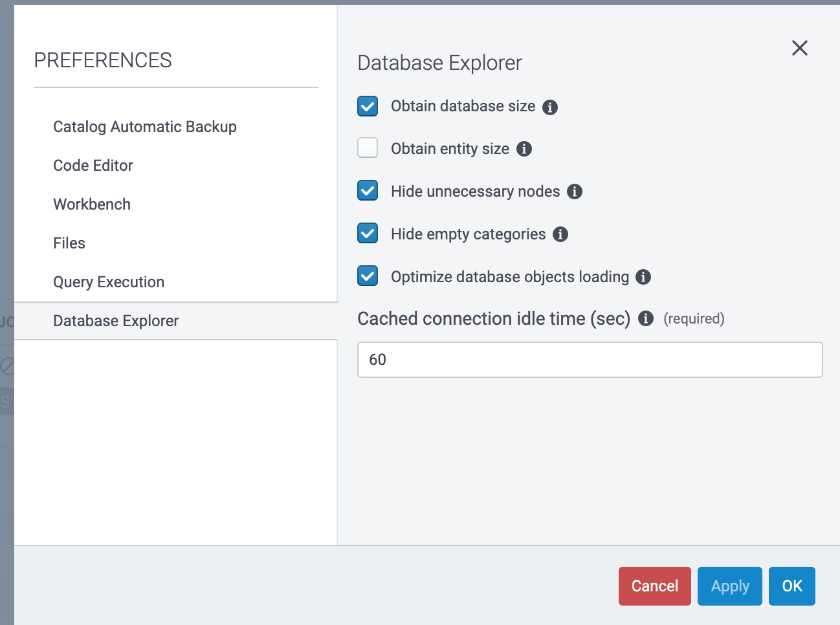Click Cached connection idle time (sec) label
840x625 pixels.
[x=494, y=319]
